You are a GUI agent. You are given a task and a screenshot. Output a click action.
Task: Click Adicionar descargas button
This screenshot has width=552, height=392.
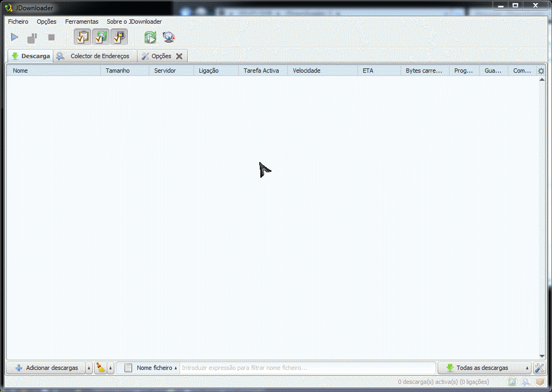tap(46, 368)
